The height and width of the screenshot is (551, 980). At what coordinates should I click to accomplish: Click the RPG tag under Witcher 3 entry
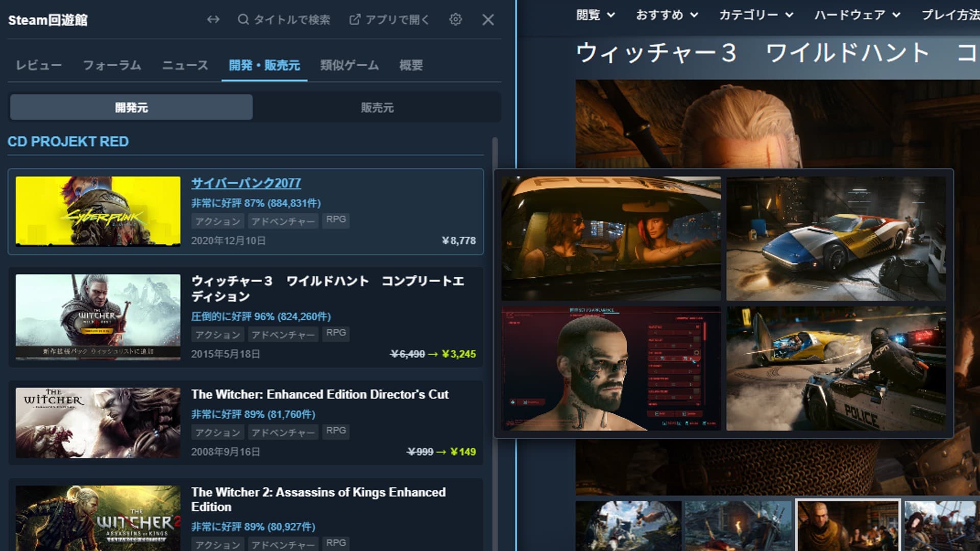(336, 333)
